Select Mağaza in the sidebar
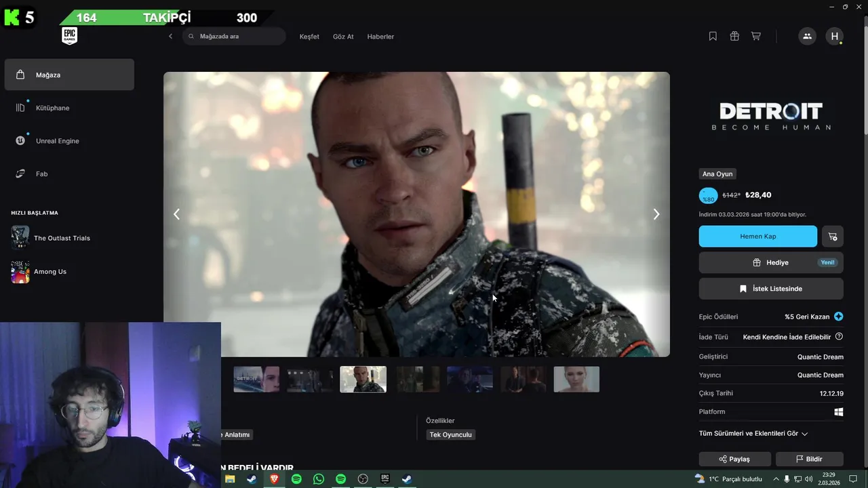The width and height of the screenshot is (868, 488). click(69, 75)
